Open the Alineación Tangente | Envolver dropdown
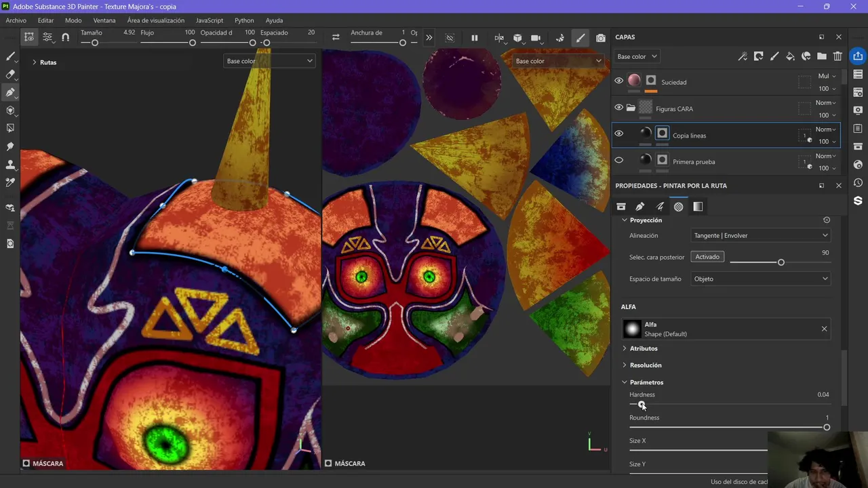This screenshot has height=488, width=868. pyautogui.click(x=760, y=235)
